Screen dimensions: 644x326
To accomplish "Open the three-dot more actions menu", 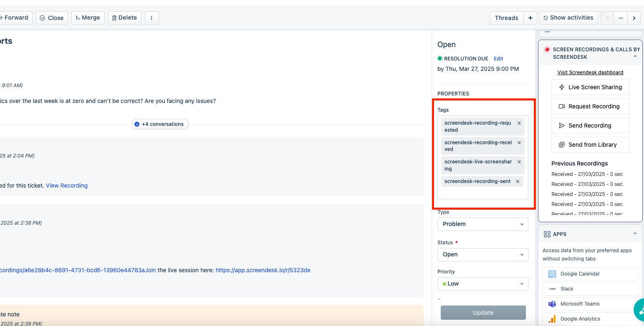I will 152,18.
